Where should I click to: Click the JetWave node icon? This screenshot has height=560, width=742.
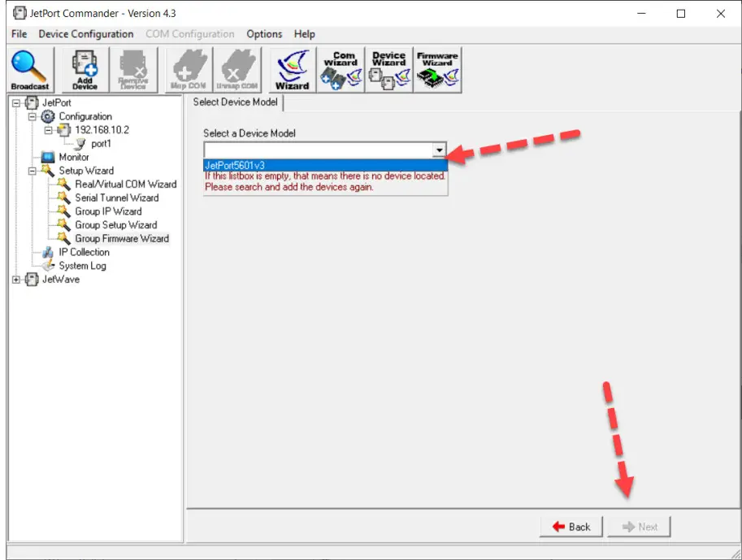click(32, 280)
